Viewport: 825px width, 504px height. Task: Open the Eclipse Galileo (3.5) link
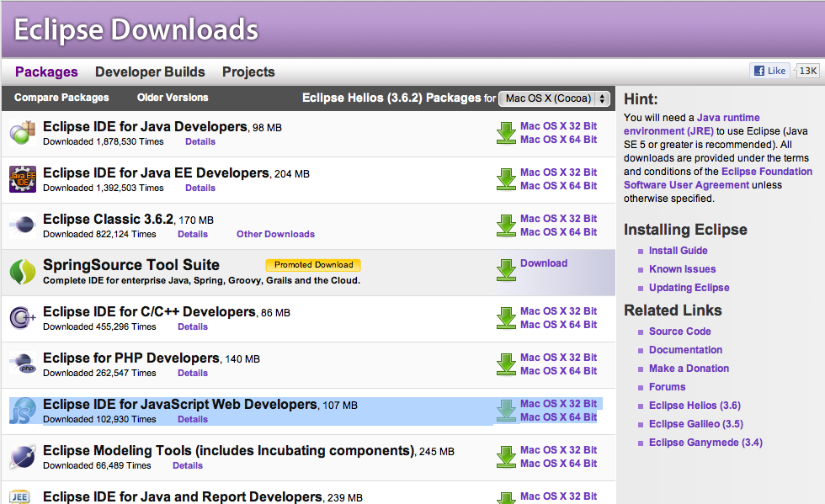(x=695, y=423)
